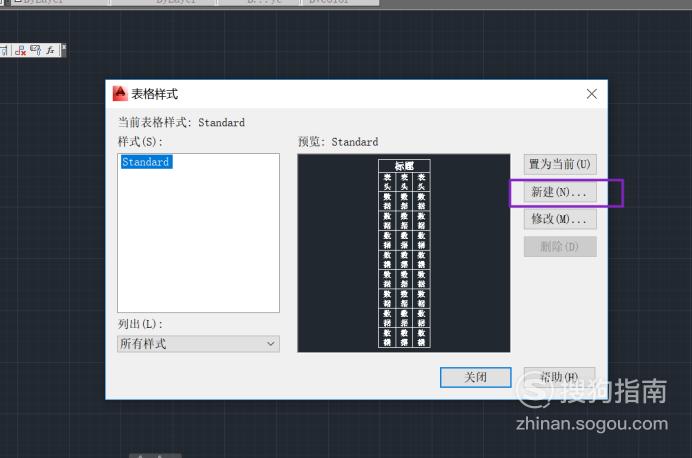Click the table style preview image
This screenshot has width=692, height=458.
point(404,253)
